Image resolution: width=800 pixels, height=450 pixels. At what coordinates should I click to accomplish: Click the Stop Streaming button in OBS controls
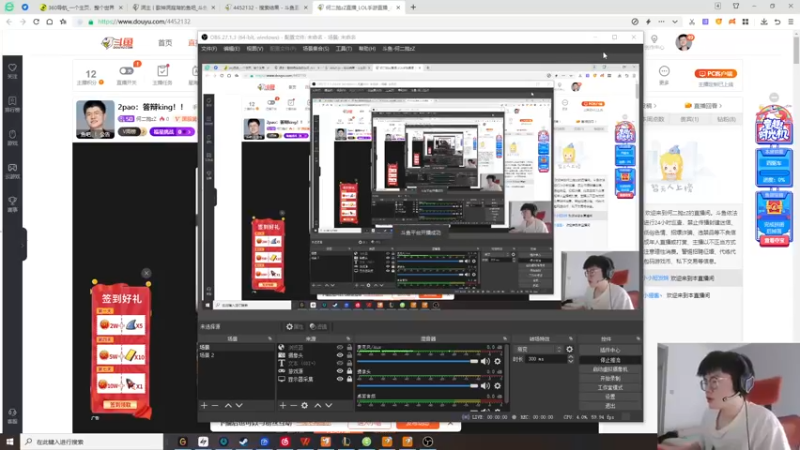coord(610,360)
